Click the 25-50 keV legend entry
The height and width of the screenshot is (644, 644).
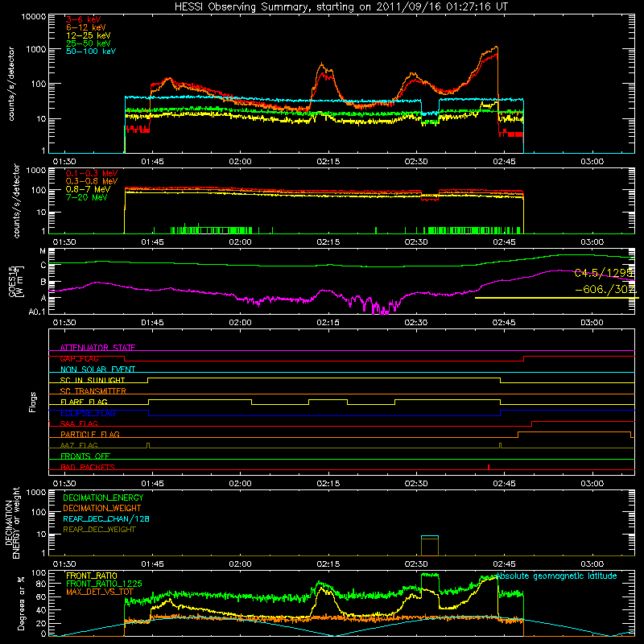pos(89,43)
